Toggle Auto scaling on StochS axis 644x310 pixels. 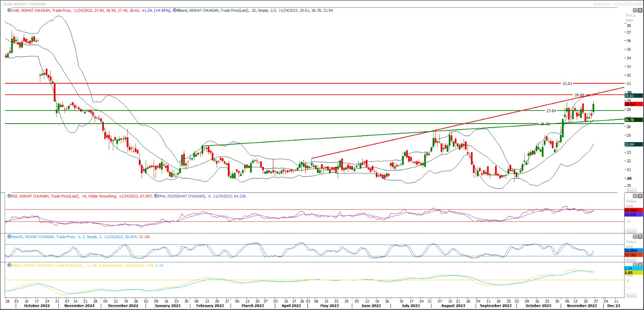(x=631, y=260)
